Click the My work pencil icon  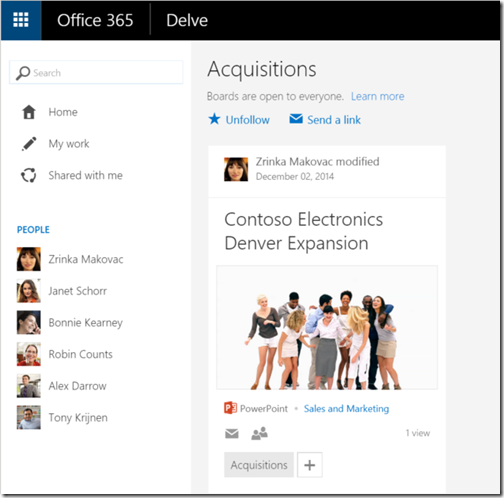tap(29, 144)
